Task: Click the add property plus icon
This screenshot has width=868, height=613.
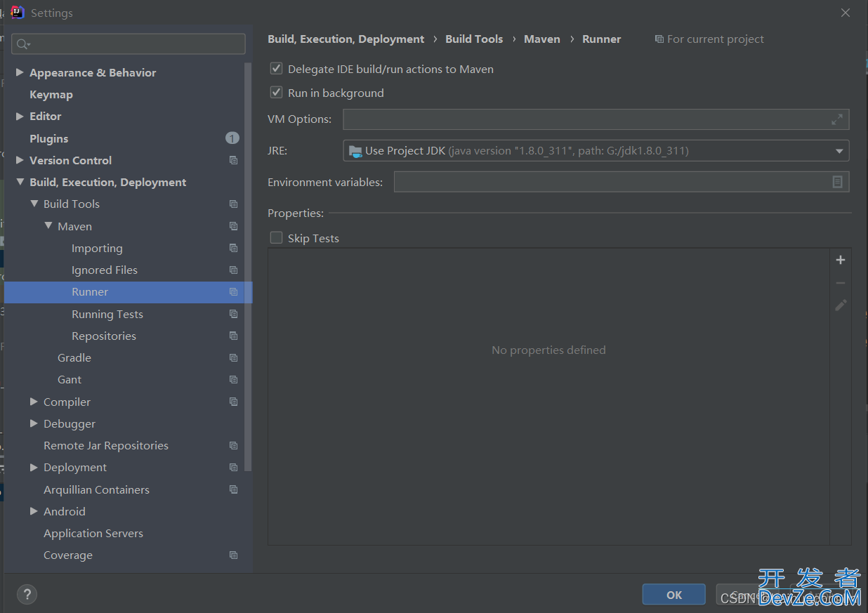Action: tap(841, 260)
